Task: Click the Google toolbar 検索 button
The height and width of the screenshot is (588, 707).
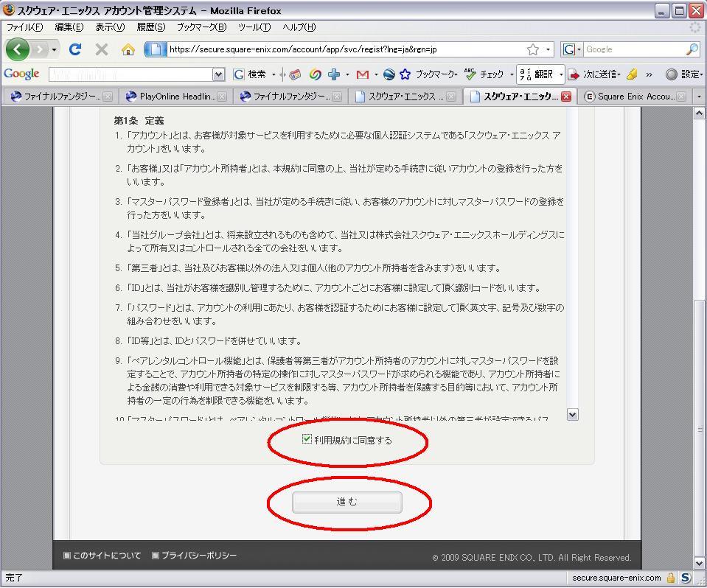Action: pos(250,74)
